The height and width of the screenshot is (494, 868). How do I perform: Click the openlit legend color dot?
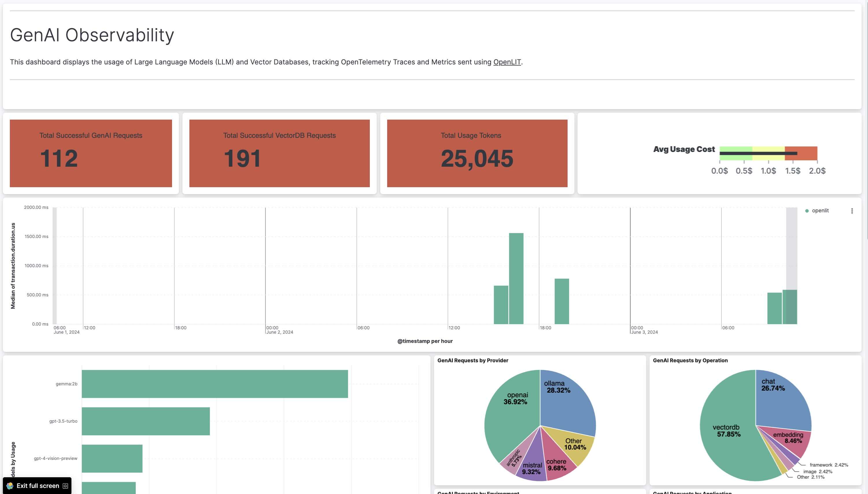807,211
